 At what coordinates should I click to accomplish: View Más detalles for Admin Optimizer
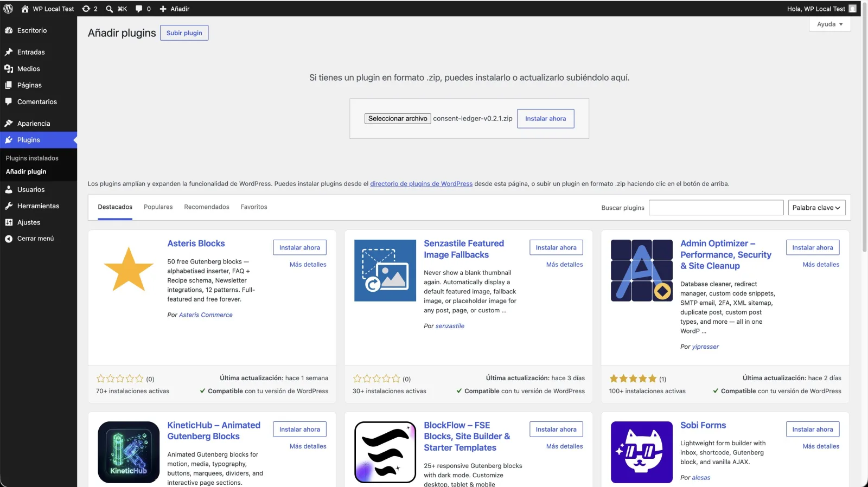click(821, 265)
